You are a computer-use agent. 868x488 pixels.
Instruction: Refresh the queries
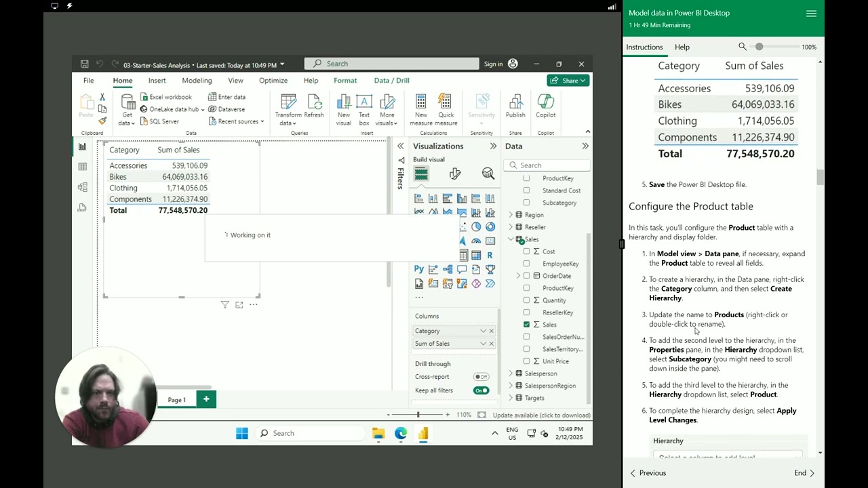click(314, 106)
